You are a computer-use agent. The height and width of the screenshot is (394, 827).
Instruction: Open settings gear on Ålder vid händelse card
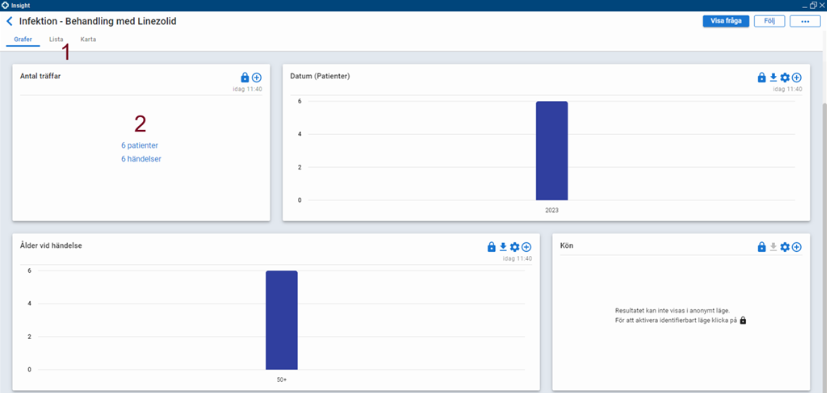tap(515, 247)
